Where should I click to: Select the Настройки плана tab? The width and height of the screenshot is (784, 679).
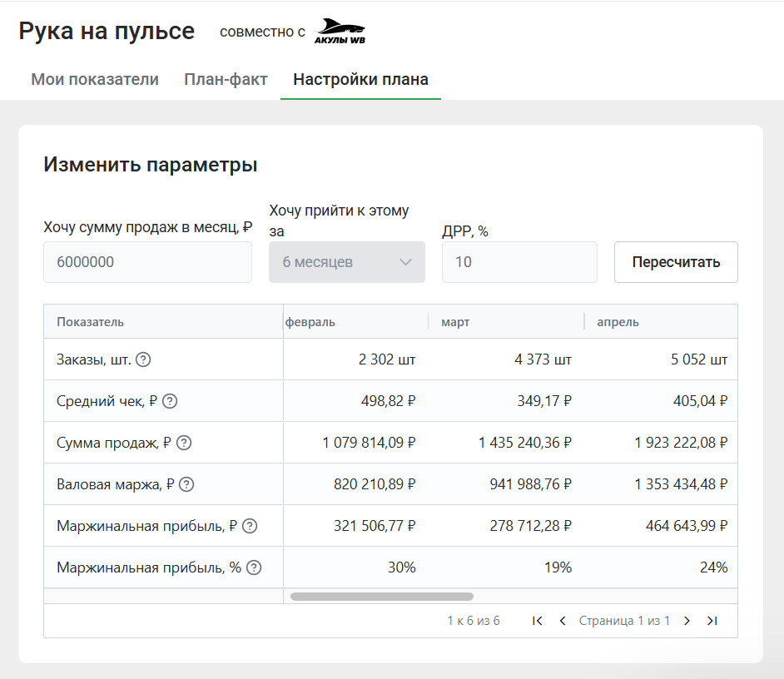point(360,79)
